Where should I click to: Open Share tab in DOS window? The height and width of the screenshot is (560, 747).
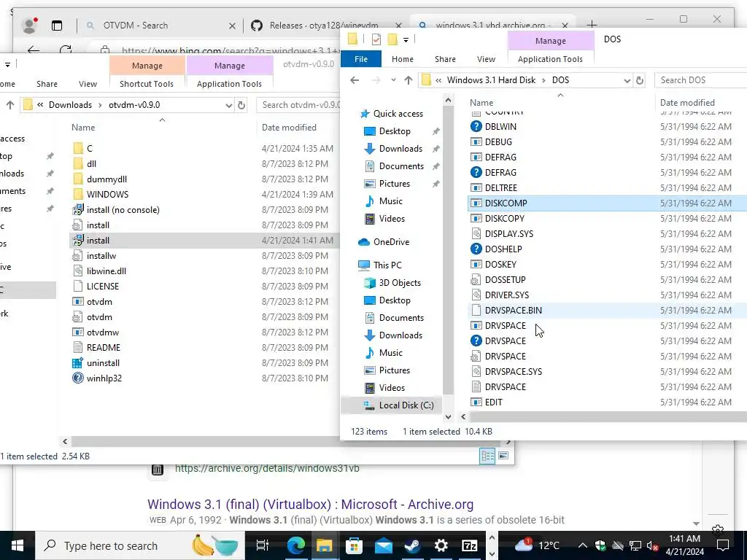[445, 59]
